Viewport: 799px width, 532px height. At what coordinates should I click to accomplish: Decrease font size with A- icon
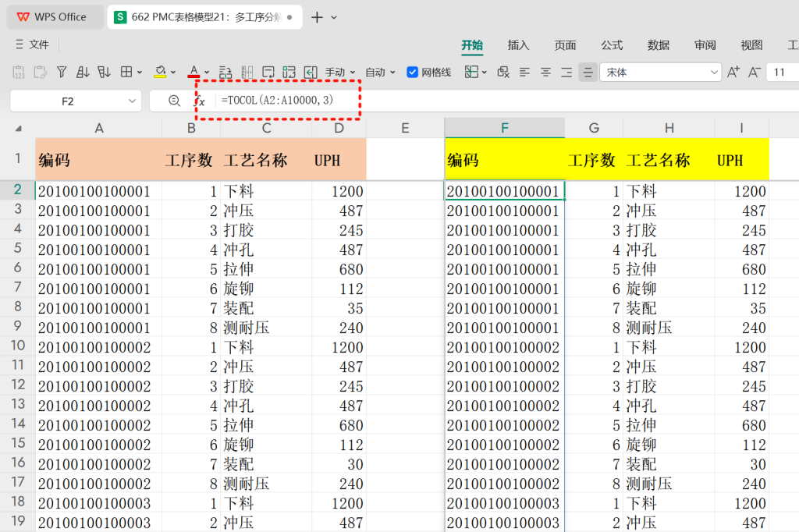click(755, 73)
